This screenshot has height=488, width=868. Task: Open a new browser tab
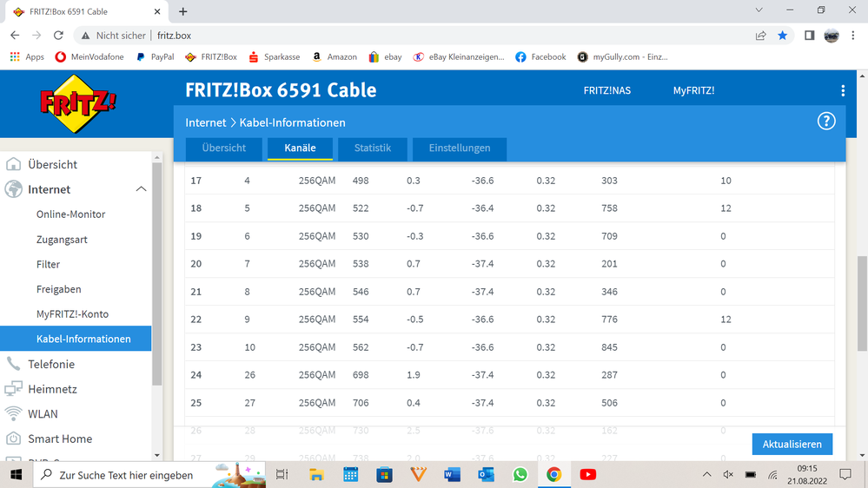point(183,11)
